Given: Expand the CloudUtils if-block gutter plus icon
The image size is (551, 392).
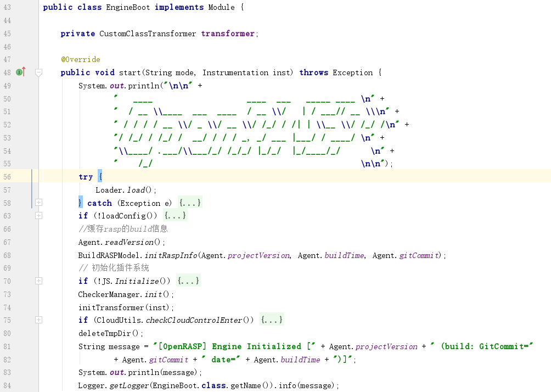Looking at the screenshot, I should 38,320.
